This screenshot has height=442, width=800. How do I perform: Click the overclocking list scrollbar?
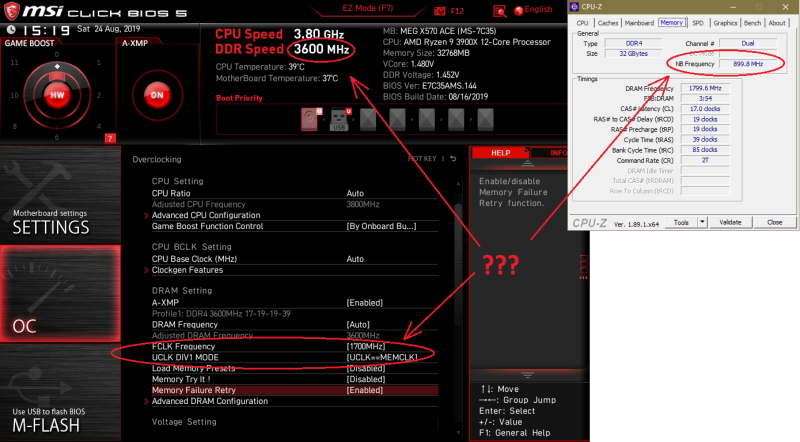[458, 265]
